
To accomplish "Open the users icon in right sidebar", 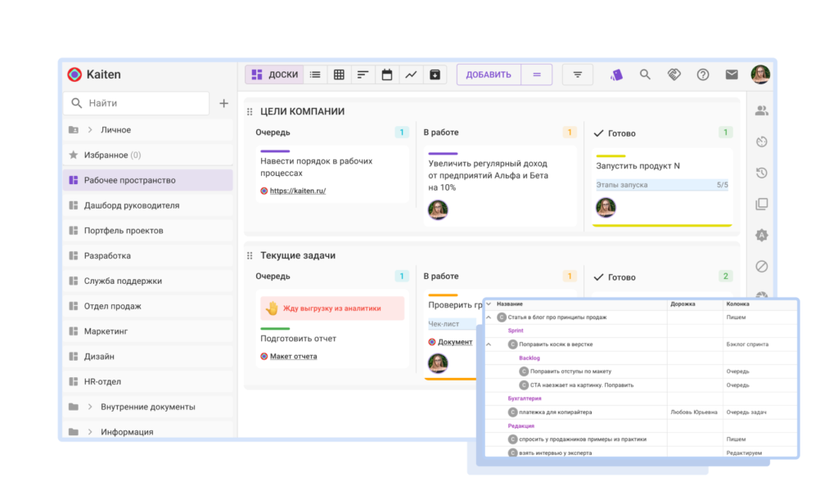I will coord(761,110).
